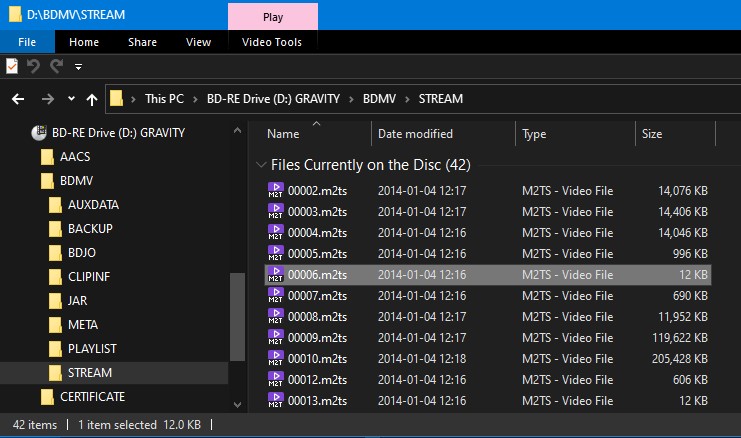Screen dimensions: 741x438
Task: Select the PLAYLIST folder in navigation tree
Action: point(92,348)
